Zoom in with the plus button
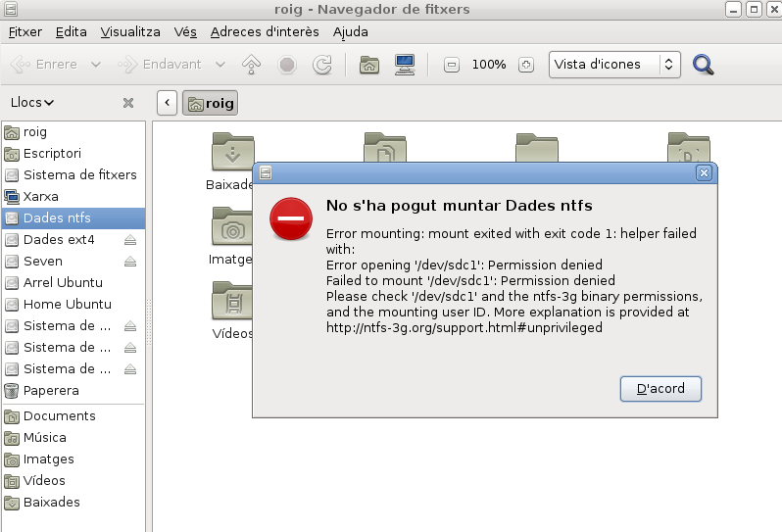 pos(526,65)
